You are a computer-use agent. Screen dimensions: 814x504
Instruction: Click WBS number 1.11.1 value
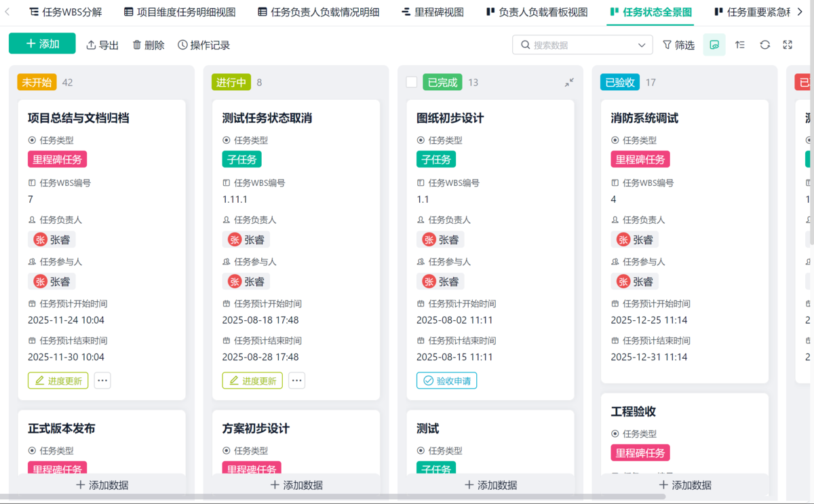pyautogui.click(x=235, y=199)
